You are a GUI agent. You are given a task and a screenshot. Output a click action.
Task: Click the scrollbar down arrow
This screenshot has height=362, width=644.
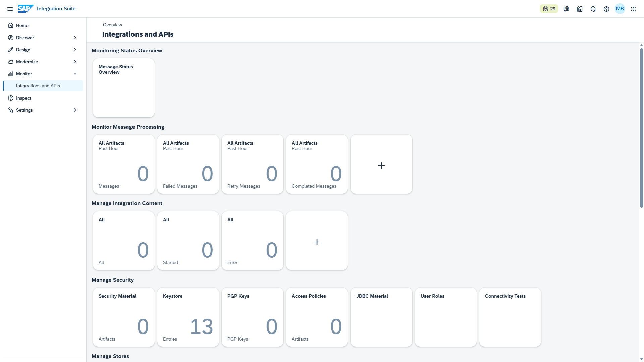[x=641, y=359]
